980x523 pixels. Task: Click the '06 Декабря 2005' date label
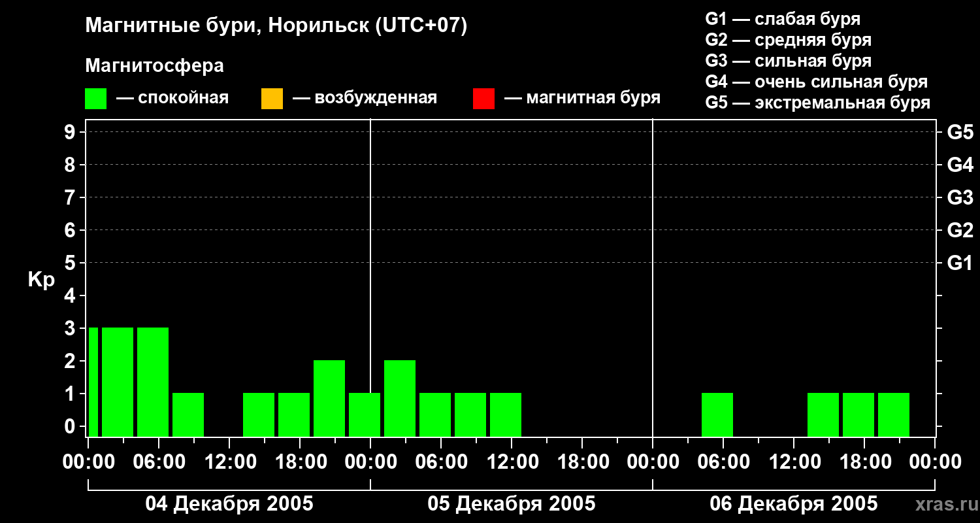pos(794,504)
